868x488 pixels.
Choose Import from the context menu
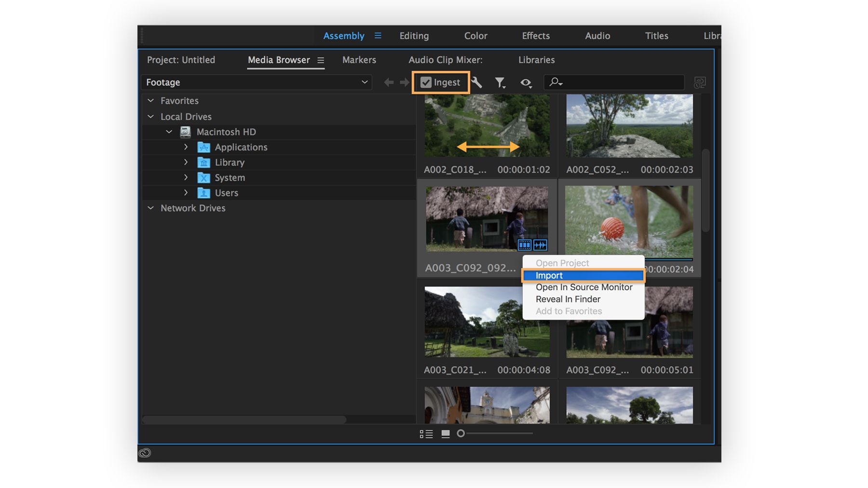549,275
